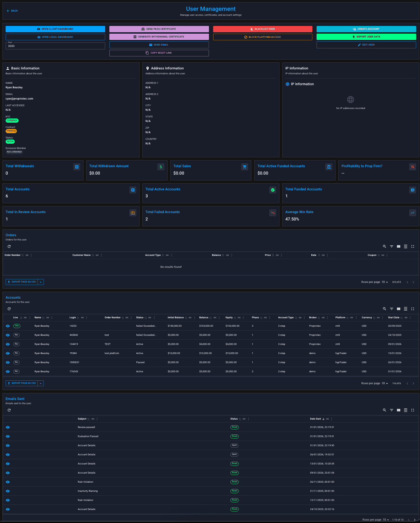Click the wallet icon on Total Funded Accounts
The width and height of the screenshot is (420, 523).
point(413,190)
